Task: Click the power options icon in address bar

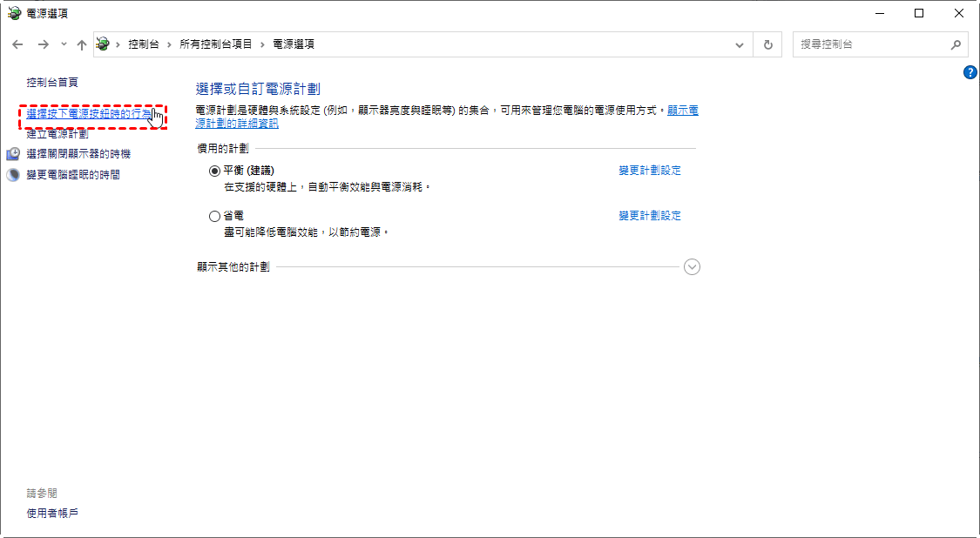Action: [103, 44]
